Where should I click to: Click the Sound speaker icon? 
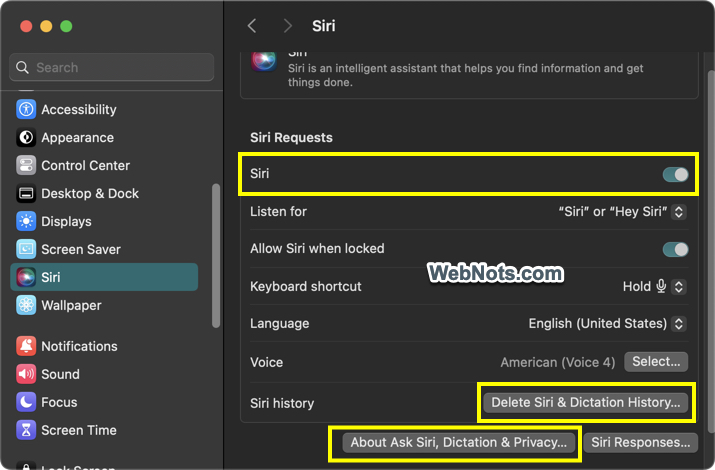coord(26,374)
